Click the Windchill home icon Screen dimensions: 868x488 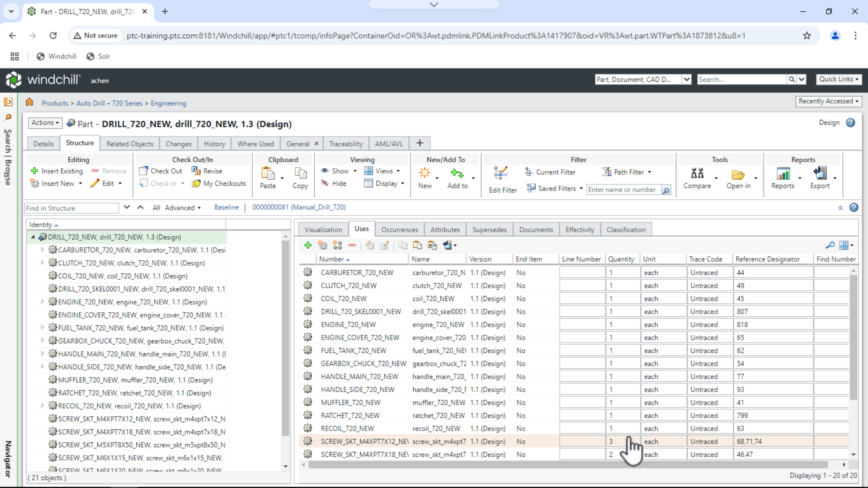coord(29,102)
